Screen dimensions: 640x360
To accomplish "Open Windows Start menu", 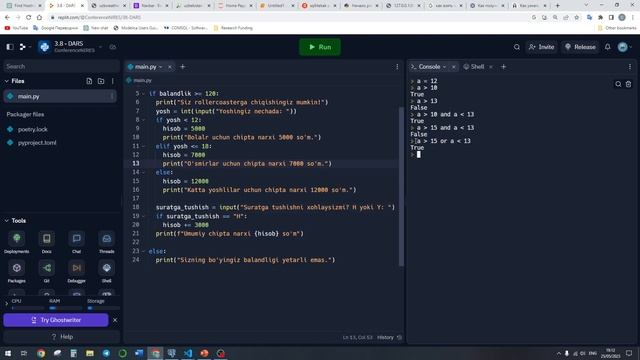I will (x=8, y=353).
